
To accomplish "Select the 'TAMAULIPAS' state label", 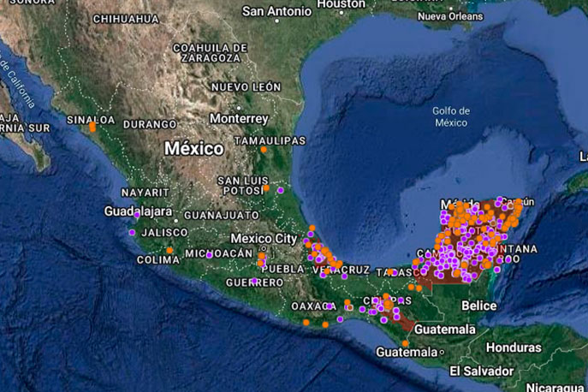I will [270, 140].
